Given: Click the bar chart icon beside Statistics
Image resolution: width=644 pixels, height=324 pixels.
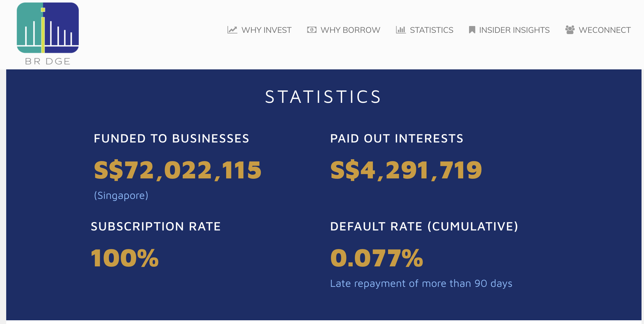Looking at the screenshot, I should pos(400,30).
